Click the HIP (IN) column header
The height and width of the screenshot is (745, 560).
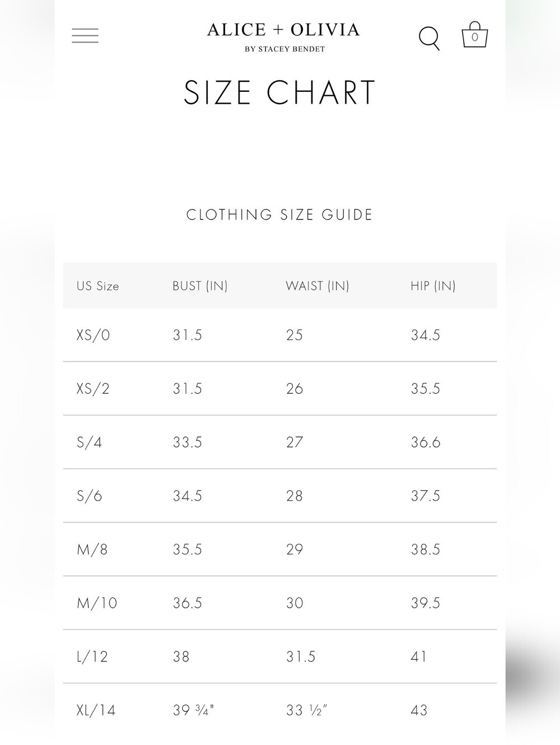point(433,286)
